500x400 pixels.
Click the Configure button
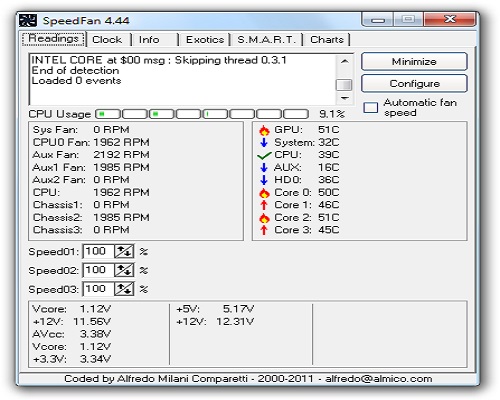(x=414, y=83)
